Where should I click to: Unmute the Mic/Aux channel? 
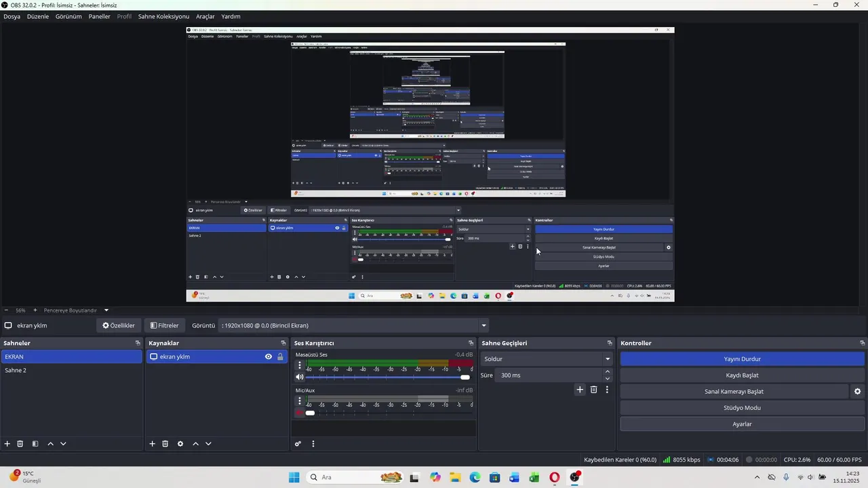(x=299, y=413)
